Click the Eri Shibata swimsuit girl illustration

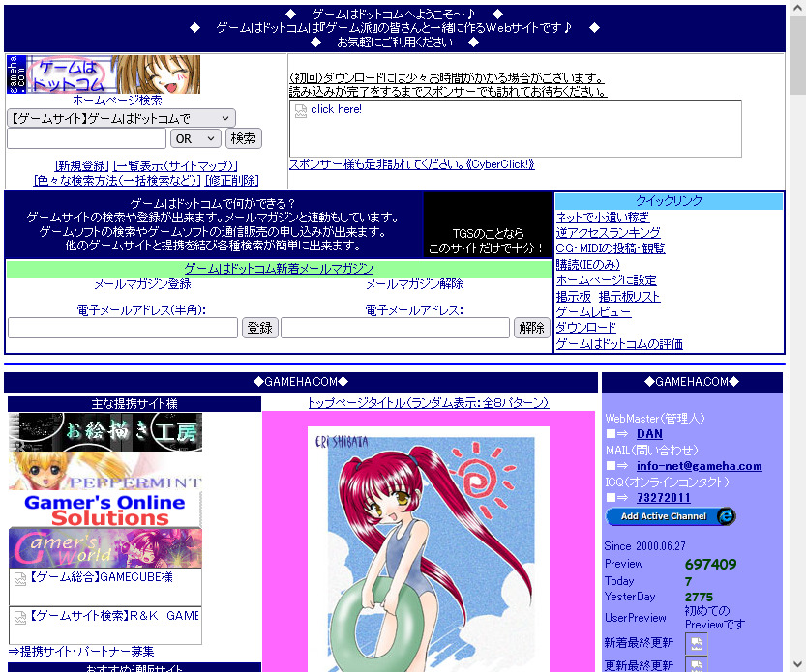coord(429,549)
